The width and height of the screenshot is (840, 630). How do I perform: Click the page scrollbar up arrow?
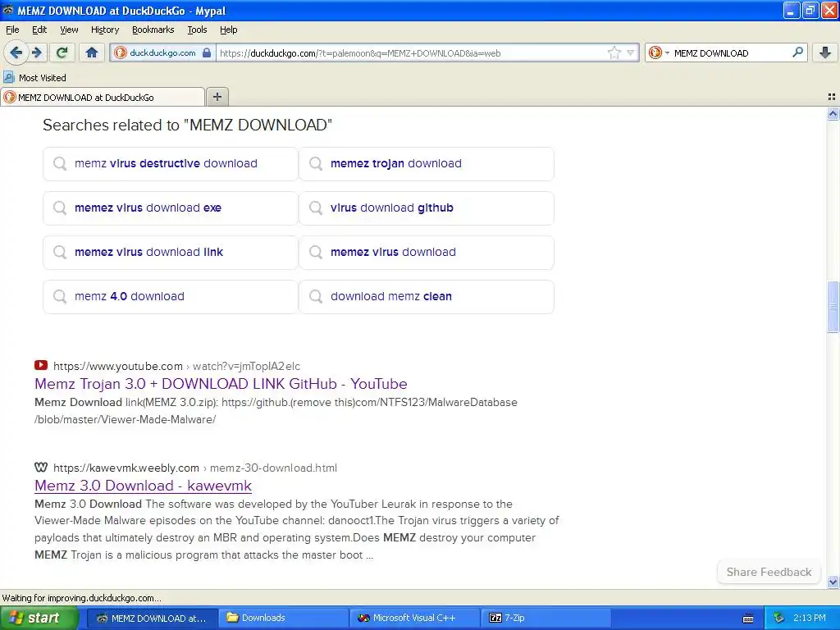tap(833, 113)
